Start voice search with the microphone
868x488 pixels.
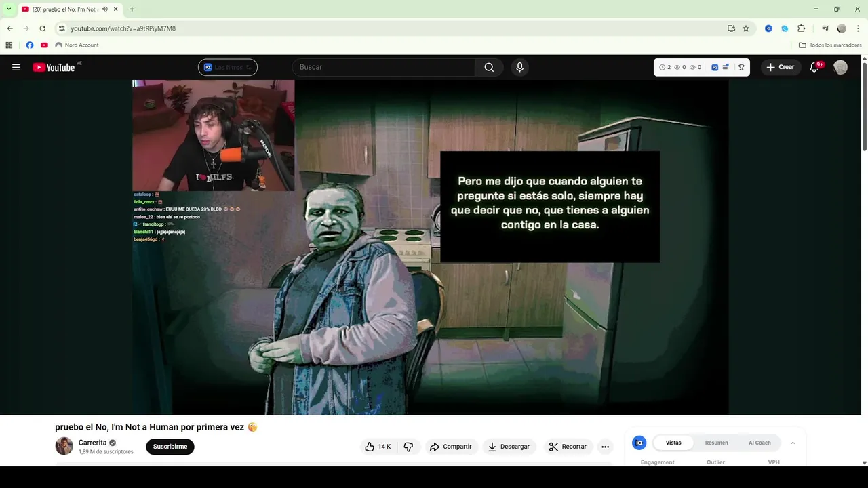(519, 67)
